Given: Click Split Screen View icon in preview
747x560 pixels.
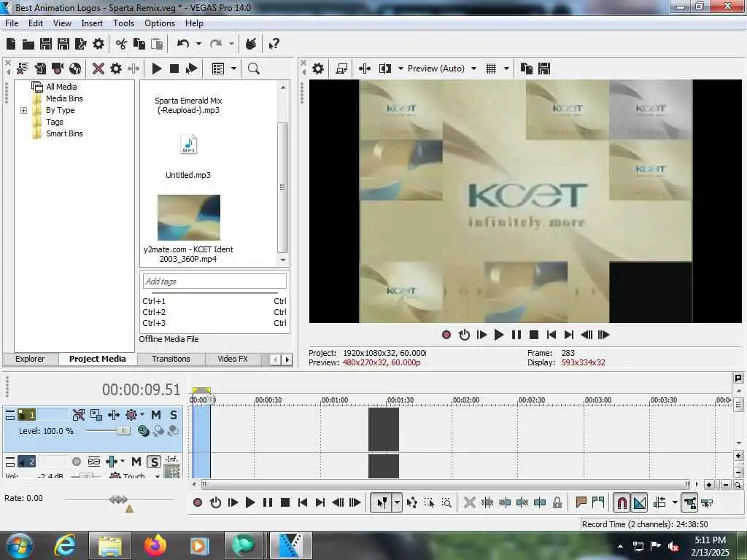Looking at the screenshot, I should pyautogui.click(x=385, y=69).
